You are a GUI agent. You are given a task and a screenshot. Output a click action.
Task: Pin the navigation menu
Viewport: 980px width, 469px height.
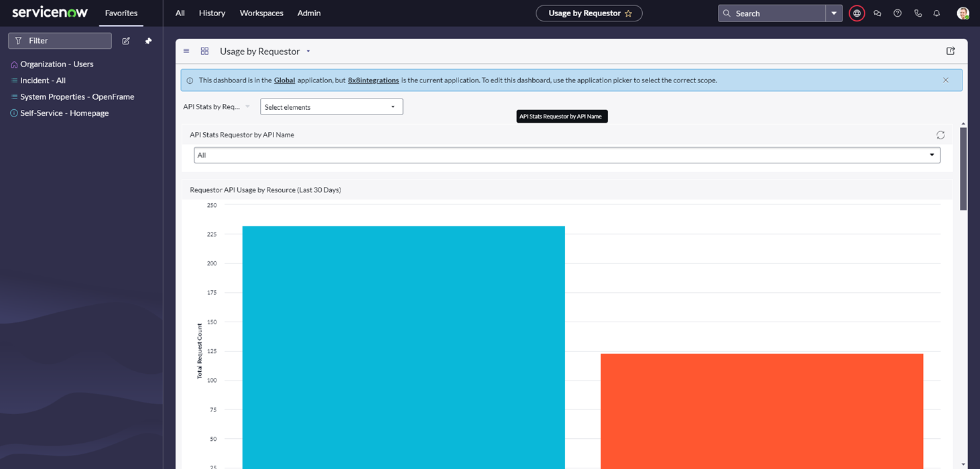pos(148,41)
